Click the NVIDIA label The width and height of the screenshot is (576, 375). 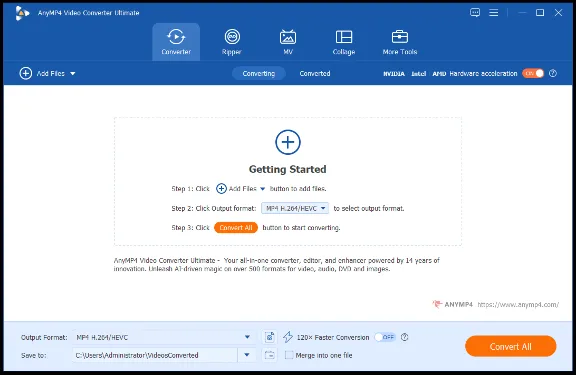click(x=394, y=74)
